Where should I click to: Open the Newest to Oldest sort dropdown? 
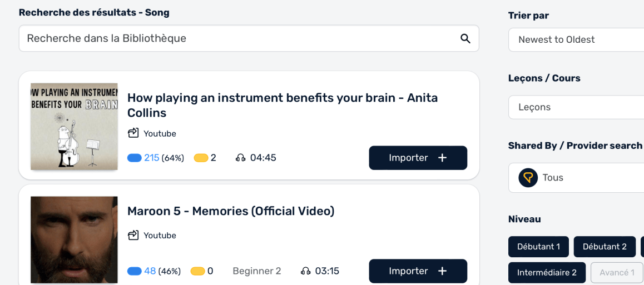tap(576, 40)
